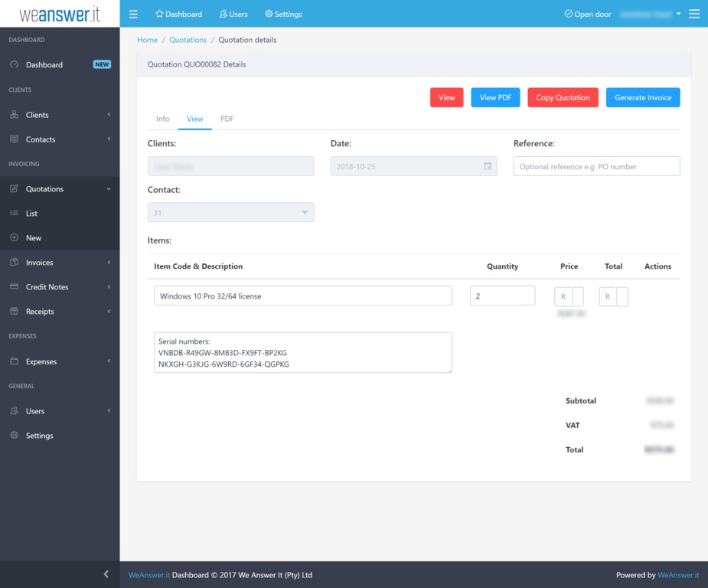
Task: Click the Serial numbers text area
Action: [x=302, y=353]
